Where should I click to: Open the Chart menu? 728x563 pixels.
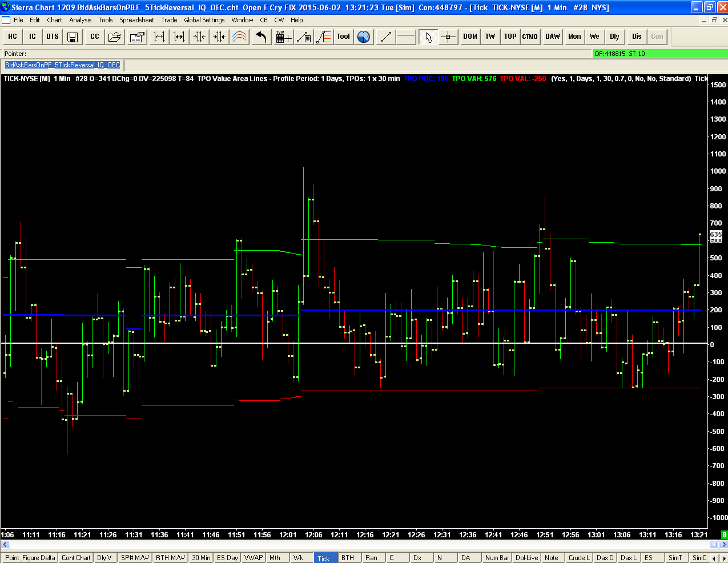tap(55, 20)
